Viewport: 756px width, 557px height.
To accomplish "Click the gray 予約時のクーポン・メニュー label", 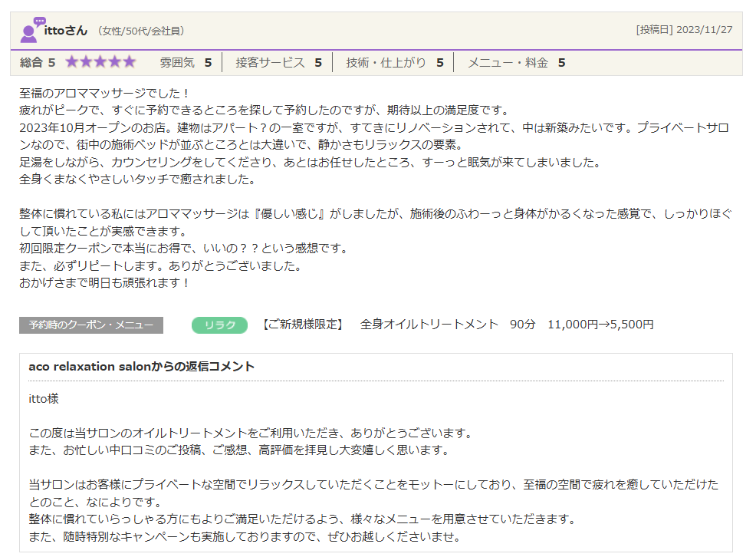I will coord(91,325).
